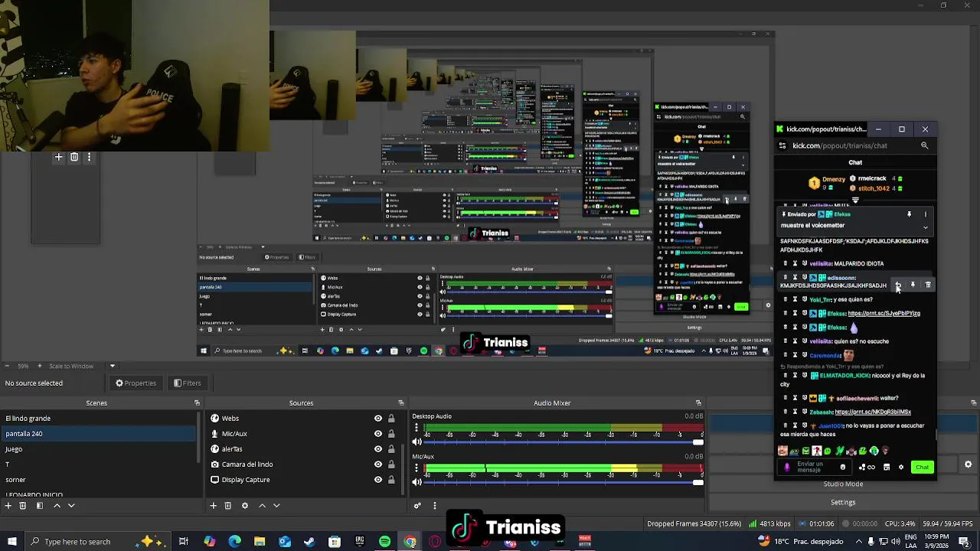Float the Audio Mixer dock with its header icon

pyautogui.click(x=698, y=403)
